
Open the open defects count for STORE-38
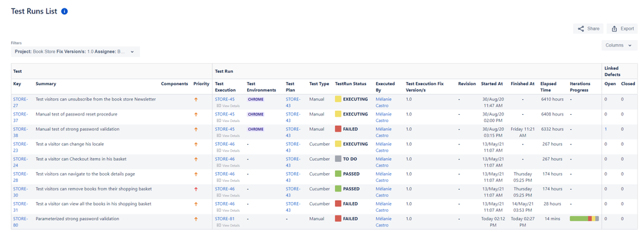point(605,129)
